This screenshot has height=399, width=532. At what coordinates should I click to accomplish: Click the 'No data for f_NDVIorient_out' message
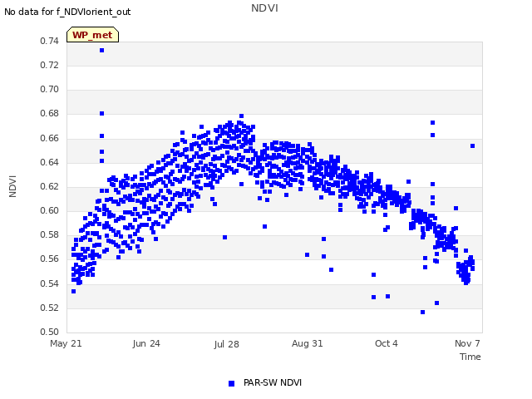click(x=67, y=12)
